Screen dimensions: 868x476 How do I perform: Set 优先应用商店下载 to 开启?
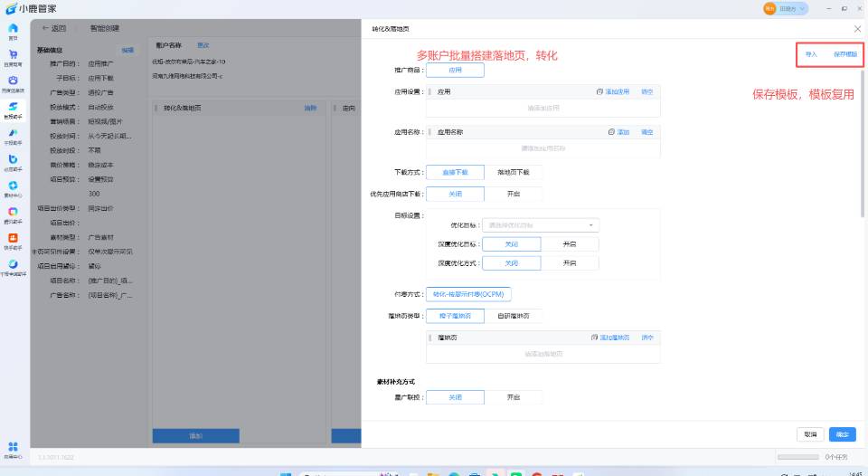coord(514,194)
